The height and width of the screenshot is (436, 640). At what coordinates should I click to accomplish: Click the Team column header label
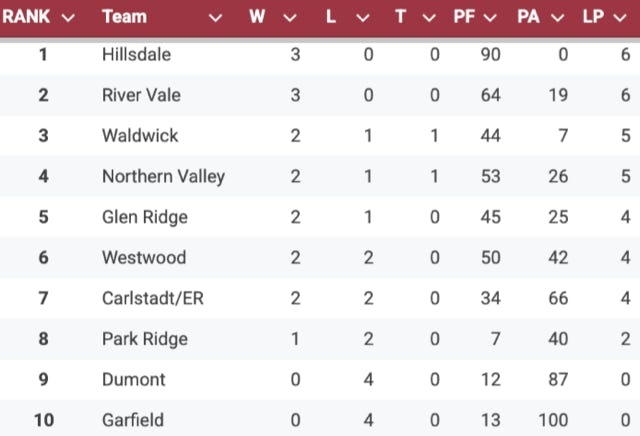pos(124,18)
